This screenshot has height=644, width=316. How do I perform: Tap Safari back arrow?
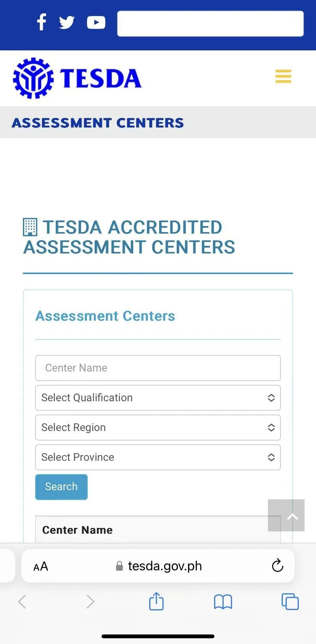pyautogui.click(x=22, y=602)
